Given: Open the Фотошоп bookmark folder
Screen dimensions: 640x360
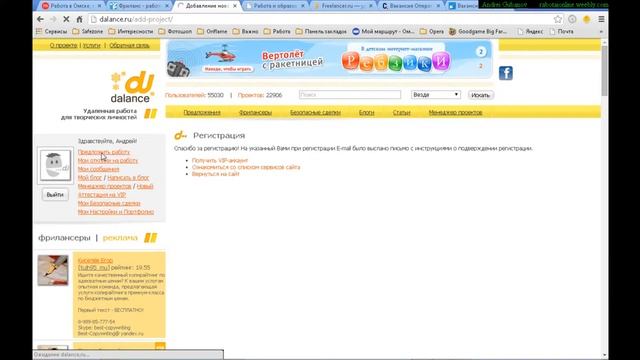Looking at the screenshot, I should pos(175,31).
